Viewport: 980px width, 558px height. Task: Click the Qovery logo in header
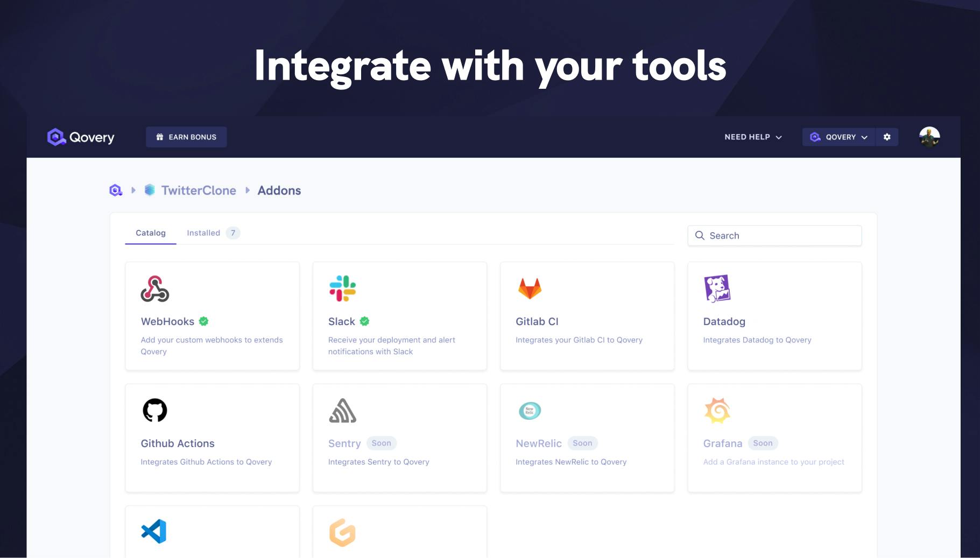pyautogui.click(x=81, y=137)
